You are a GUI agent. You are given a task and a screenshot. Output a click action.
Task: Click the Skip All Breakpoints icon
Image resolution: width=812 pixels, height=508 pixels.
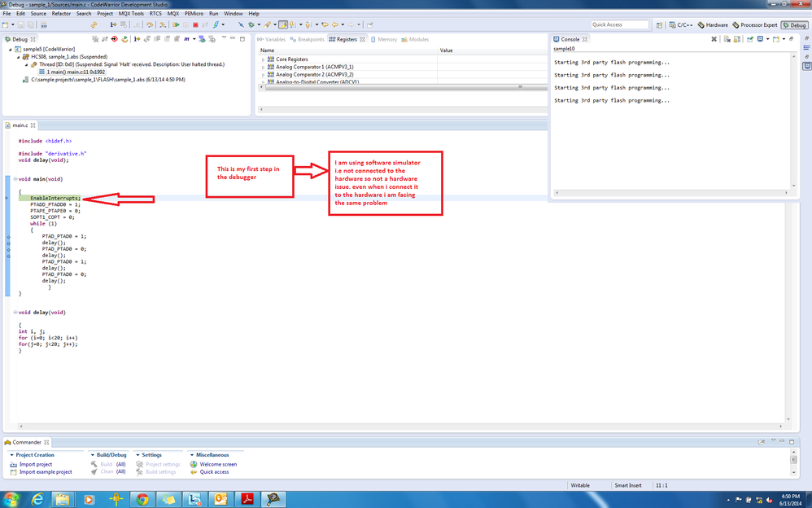(241, 24)
